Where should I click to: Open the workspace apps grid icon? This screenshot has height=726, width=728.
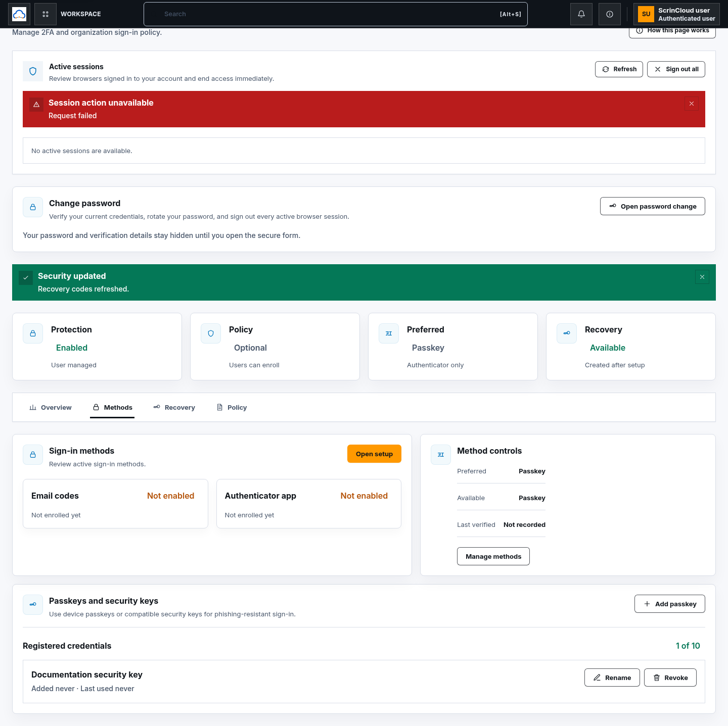[45, 14]
